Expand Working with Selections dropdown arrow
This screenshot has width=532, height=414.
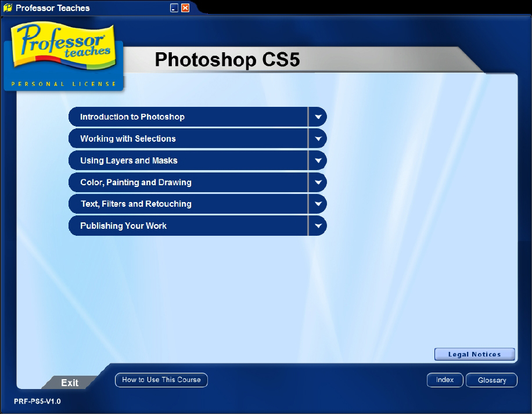[x=318, y=139]
